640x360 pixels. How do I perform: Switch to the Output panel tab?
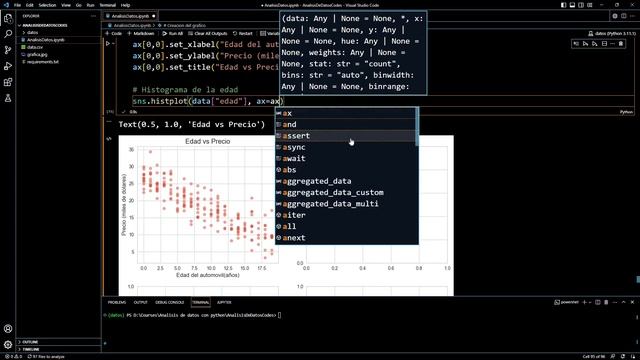[140, 302]
